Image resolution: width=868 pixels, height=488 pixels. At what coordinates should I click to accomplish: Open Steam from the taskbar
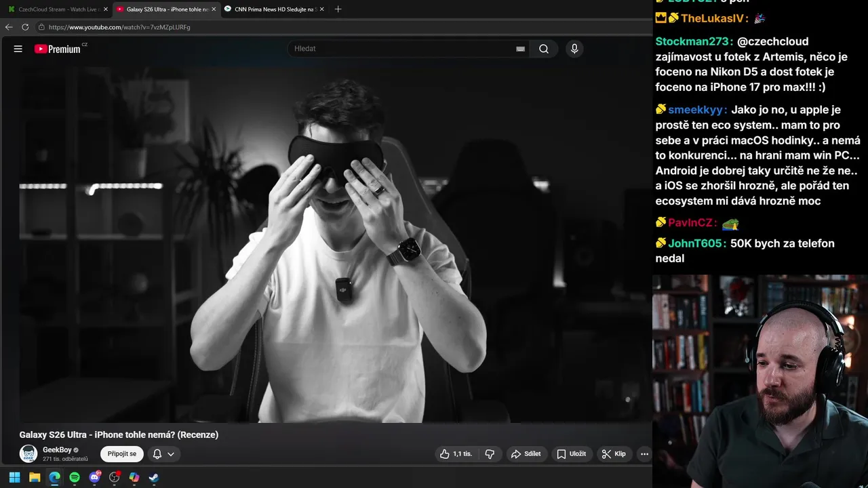[x=154, y=477]
